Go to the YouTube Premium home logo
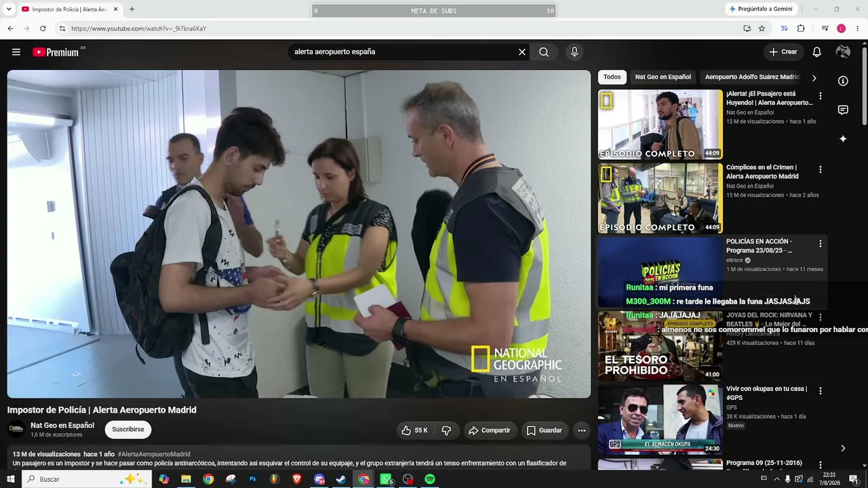 [x=56, y=52]
